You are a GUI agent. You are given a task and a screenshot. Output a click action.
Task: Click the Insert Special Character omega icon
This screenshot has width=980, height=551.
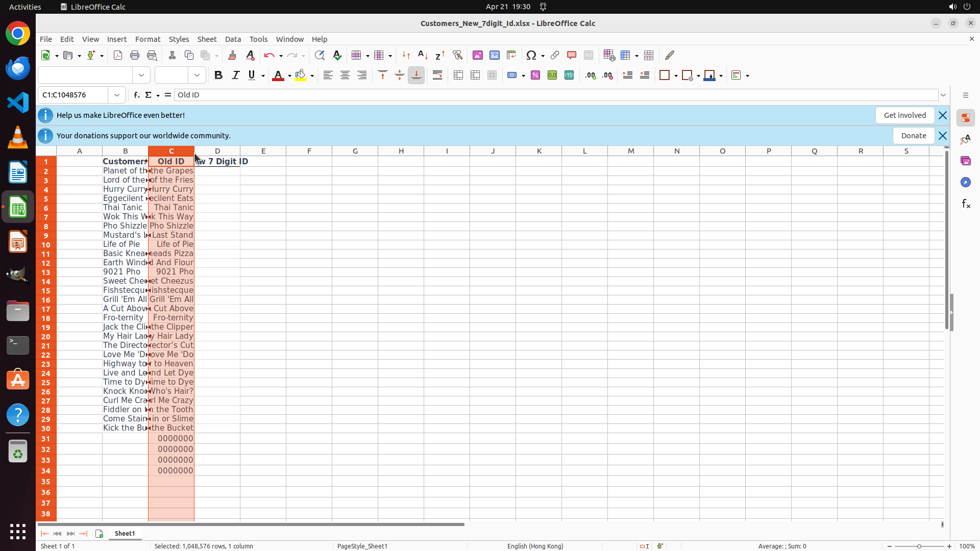tap(531, 55)
